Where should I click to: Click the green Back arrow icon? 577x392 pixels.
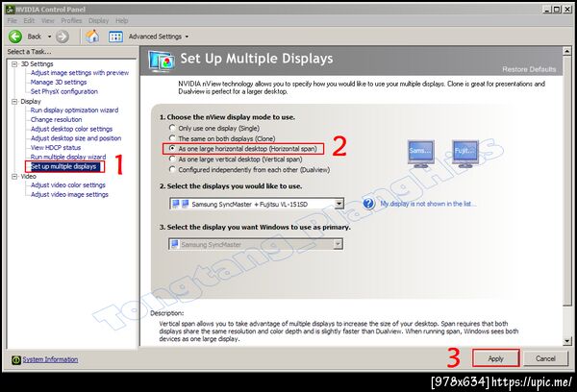[15, 37]
